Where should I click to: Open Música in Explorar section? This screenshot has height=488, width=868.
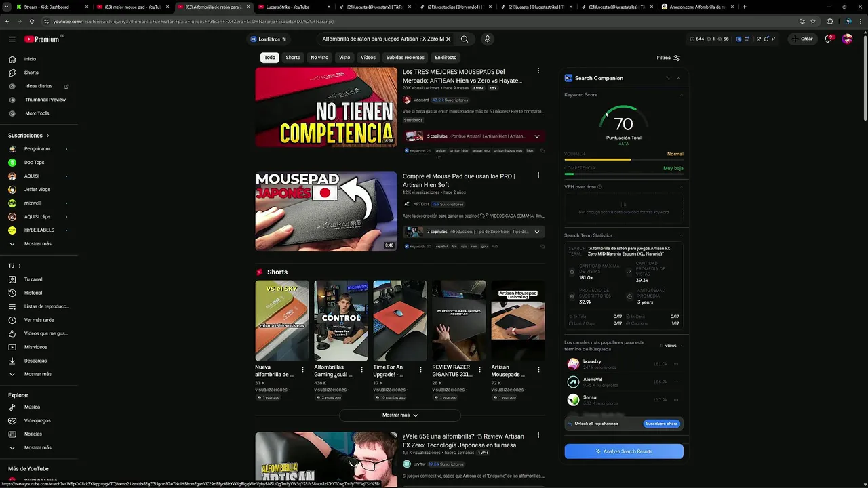(32, 407)
